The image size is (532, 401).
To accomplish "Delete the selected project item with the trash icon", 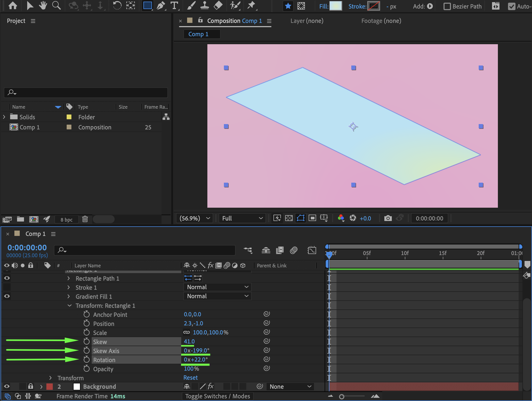I will click(85, 219).
